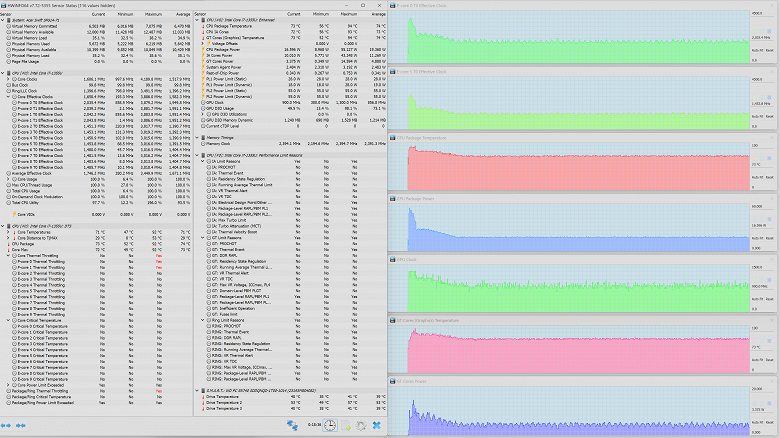Click the icon beside Virtual Memory Committed
The width and height of the screenshot is (780, 438).
click(8, 26)
